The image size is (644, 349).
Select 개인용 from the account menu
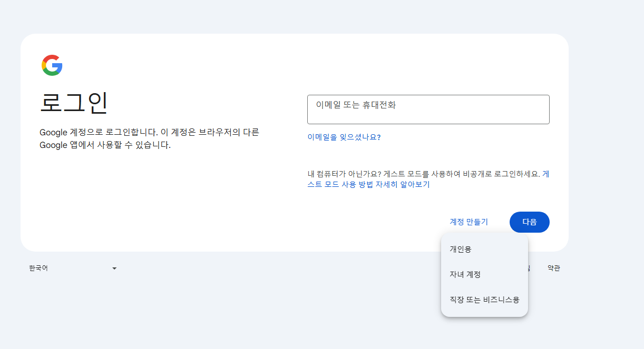484,249
